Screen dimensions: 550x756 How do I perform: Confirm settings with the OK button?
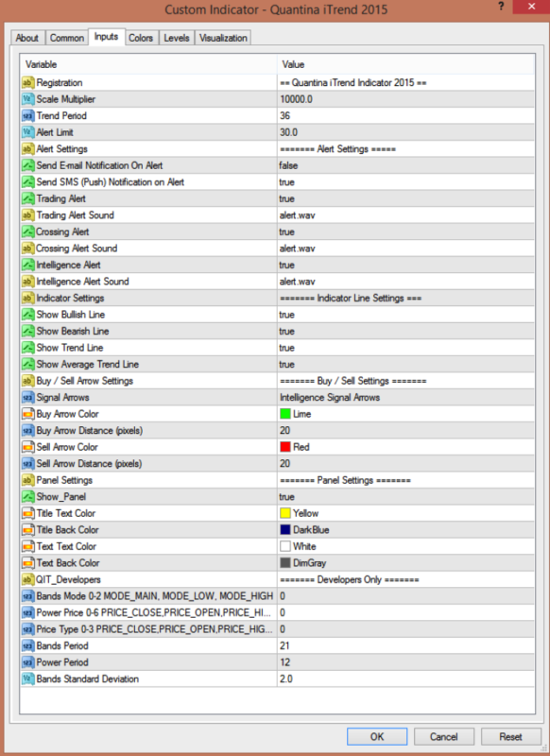pyautogui.click(x=377, y=737)
